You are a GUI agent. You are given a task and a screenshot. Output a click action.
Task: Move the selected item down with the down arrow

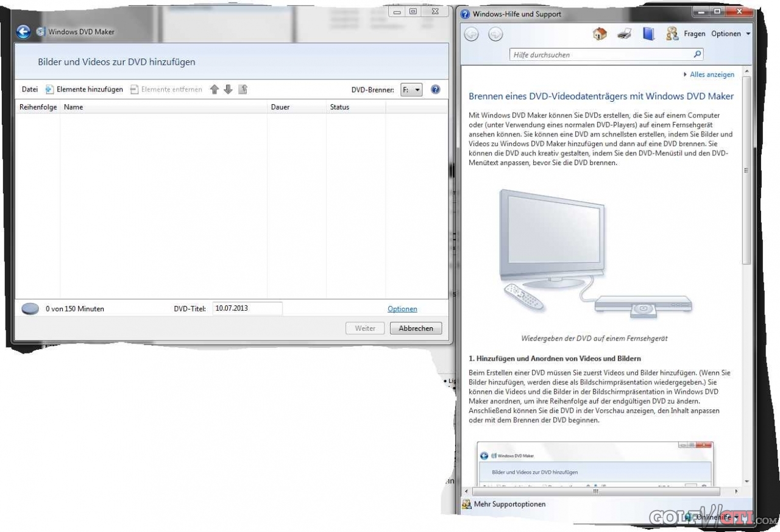click(228, 90)
